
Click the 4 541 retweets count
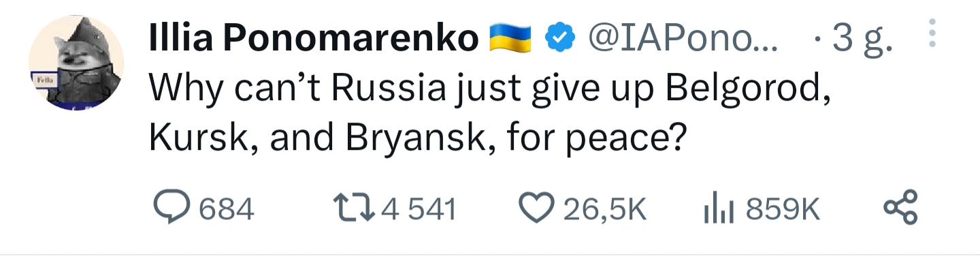coord(418,209)
